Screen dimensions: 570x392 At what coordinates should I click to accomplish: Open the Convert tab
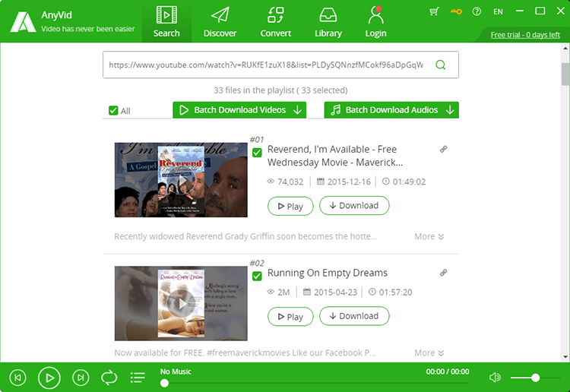tap(276, 22)
